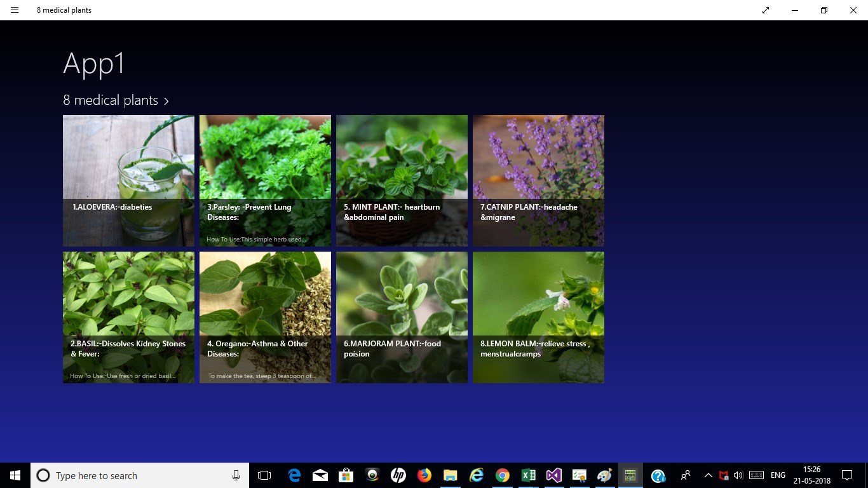Open the app's hamburger navigation menu
The image size is (868, 488).
(x=14, y=10)
